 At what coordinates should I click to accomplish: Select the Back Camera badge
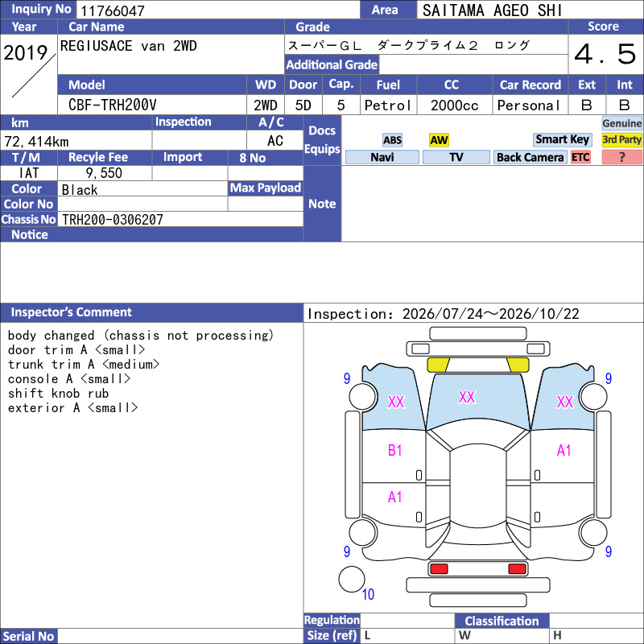[530, 157]
